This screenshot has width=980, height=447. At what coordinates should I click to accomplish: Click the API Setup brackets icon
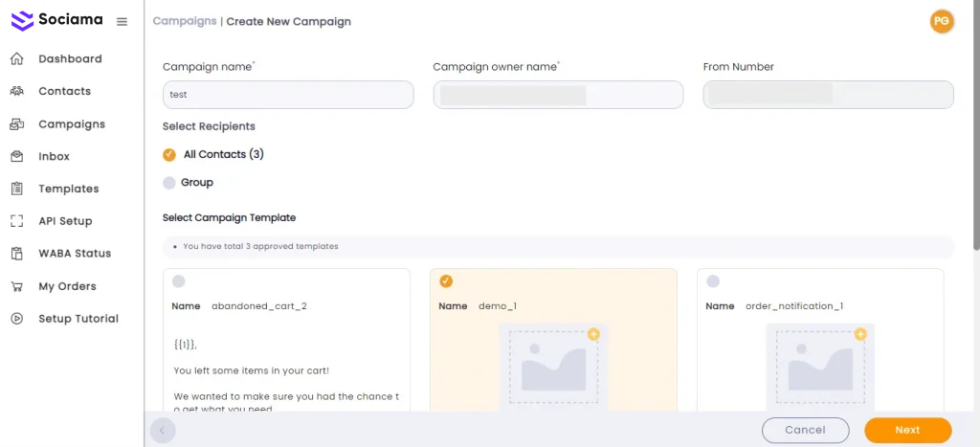click(x=17, y=221)
